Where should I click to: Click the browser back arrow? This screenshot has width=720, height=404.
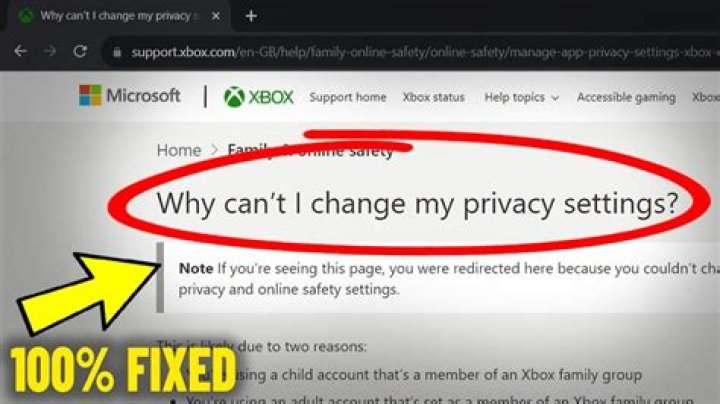click(20, 51)
